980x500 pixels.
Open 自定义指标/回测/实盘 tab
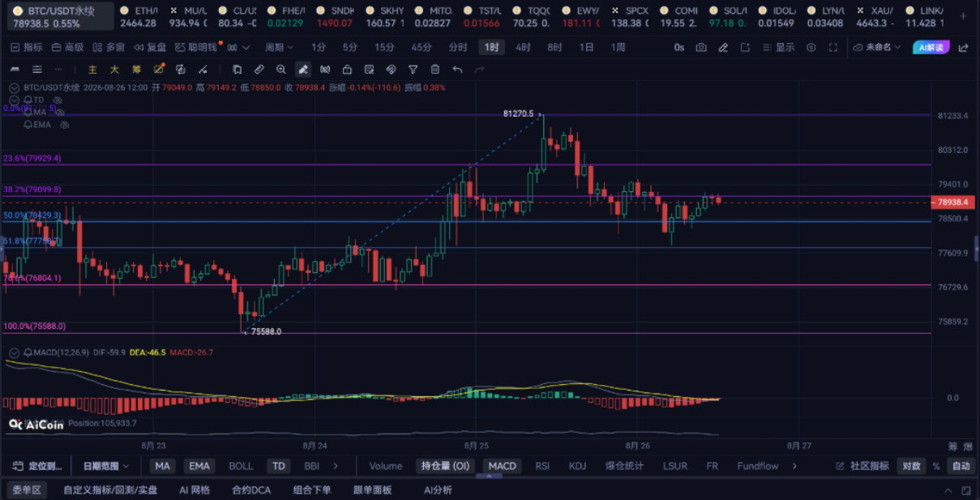(x=110, y=489)
